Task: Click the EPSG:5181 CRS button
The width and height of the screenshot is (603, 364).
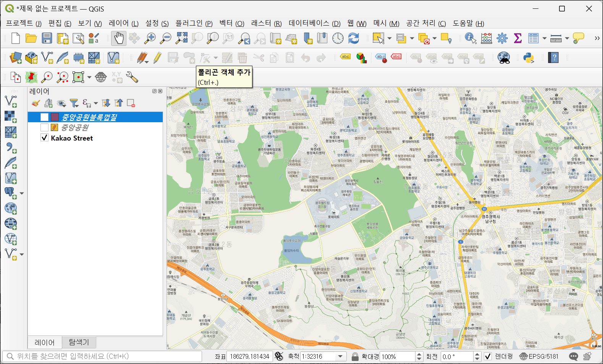Action: (539, 356)
